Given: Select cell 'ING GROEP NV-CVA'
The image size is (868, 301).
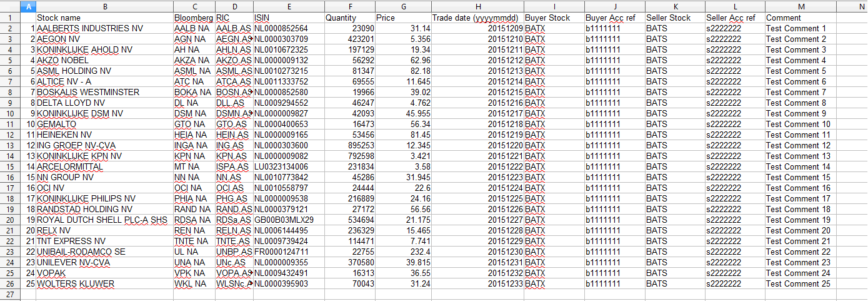Looking at the screenshot, I should [104, 145].
